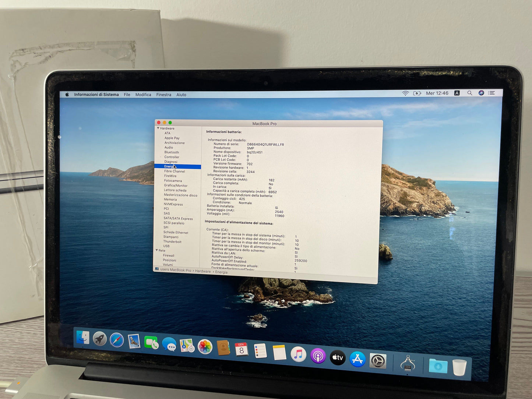Screen dimensions: 532x399
Task: Open Contacts book icon in Dock
Action: pos(223,348)
